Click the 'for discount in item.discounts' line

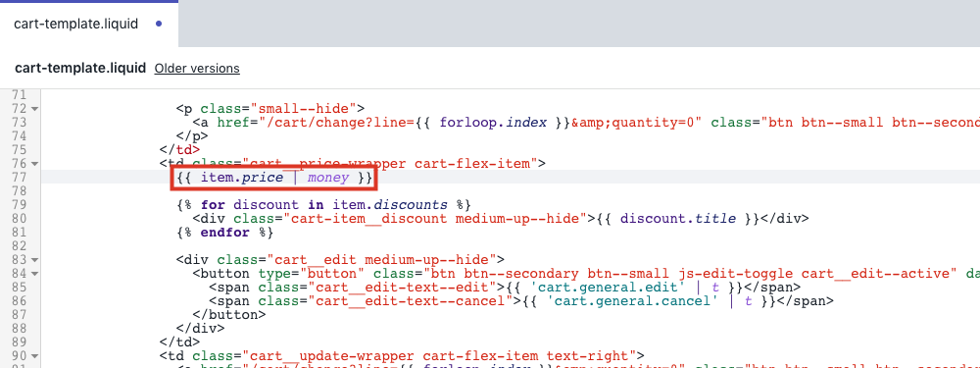pos(322,205)
